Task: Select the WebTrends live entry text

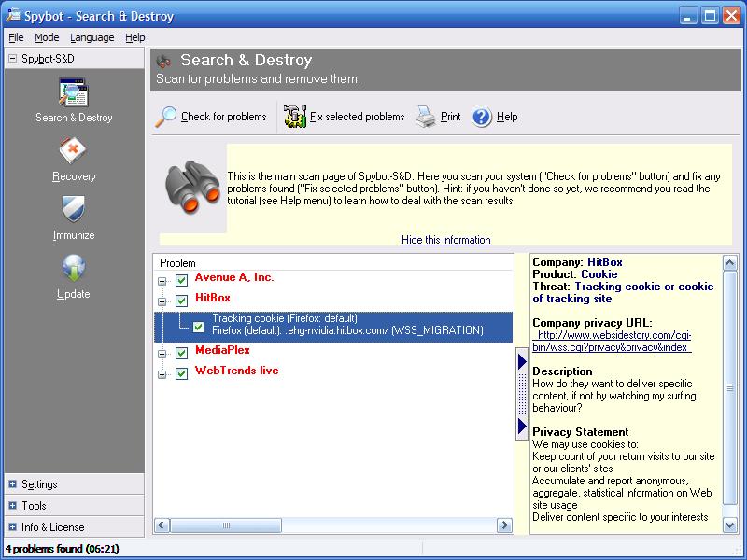Action: pyautogui.click(x=237, y=371)
